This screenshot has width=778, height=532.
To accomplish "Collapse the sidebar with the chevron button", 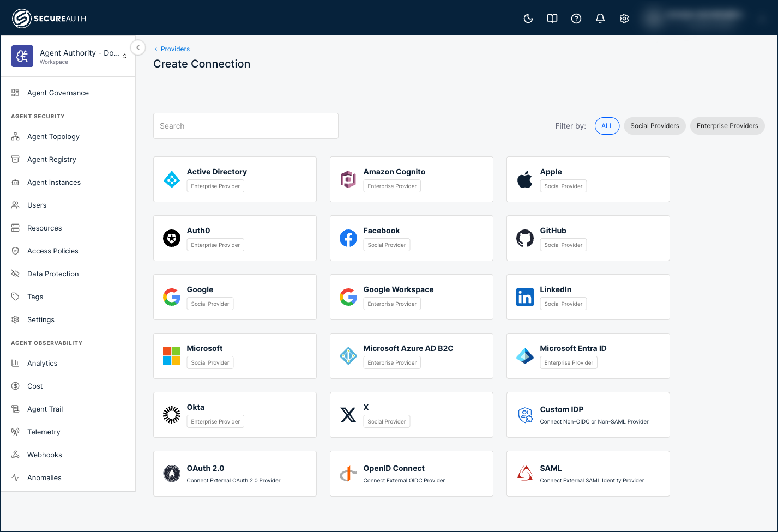I will tap(138, 47).
